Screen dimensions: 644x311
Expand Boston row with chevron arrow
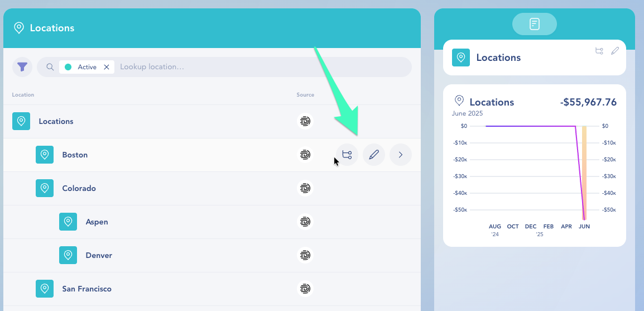(401, 155)
